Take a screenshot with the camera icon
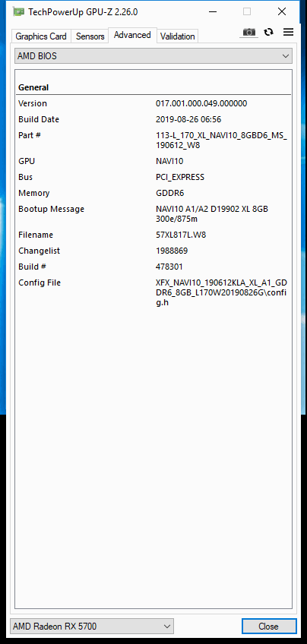 tap(248, 33)
